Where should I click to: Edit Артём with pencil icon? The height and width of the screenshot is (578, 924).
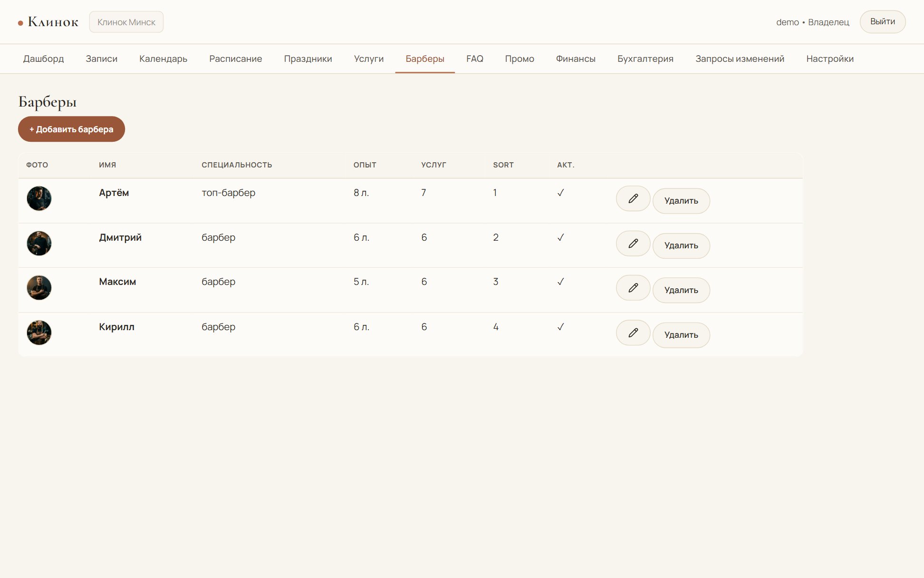[633, 198]
